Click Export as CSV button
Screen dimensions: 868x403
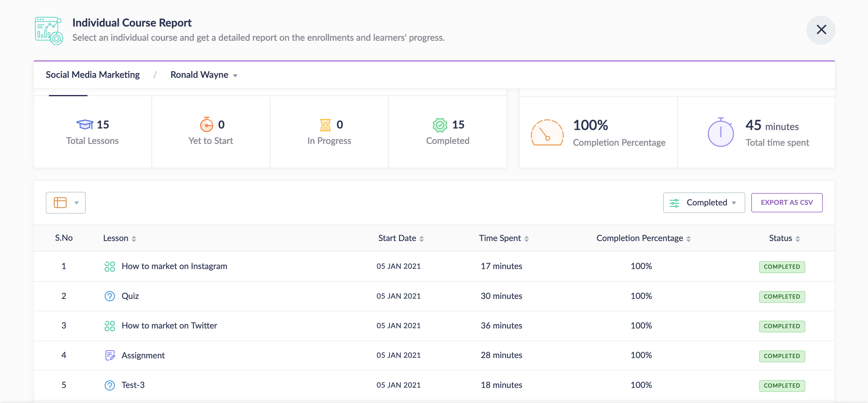[787, 202]
